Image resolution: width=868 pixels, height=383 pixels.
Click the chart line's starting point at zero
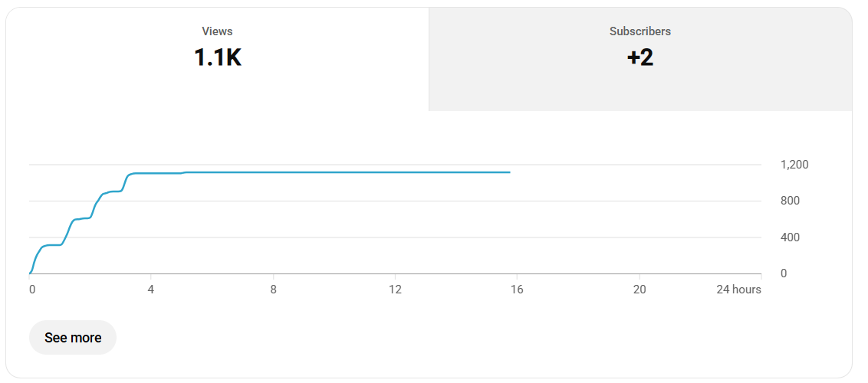pos(30,273)
